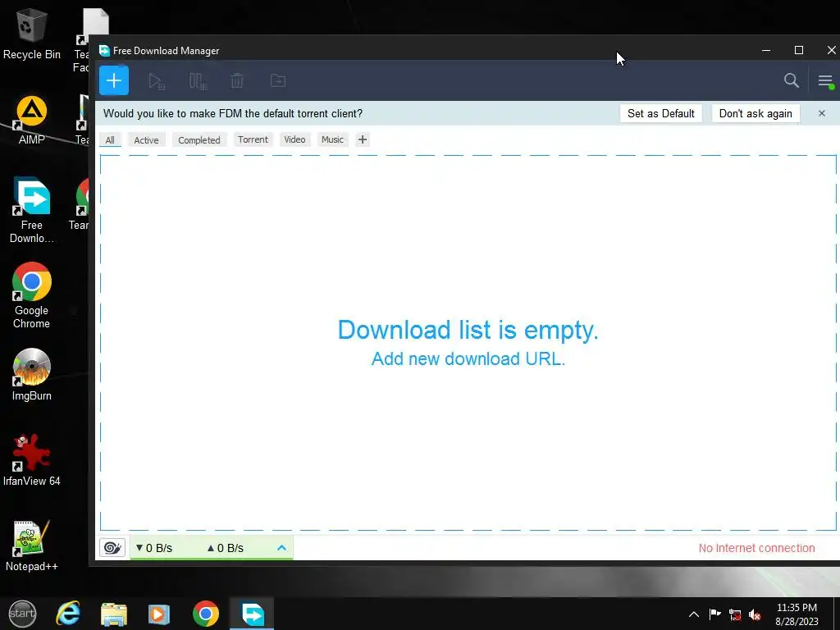The image size is (840, 630).
Task: Click the upload speed 0 B/s indicator
Action: [225, 548]
